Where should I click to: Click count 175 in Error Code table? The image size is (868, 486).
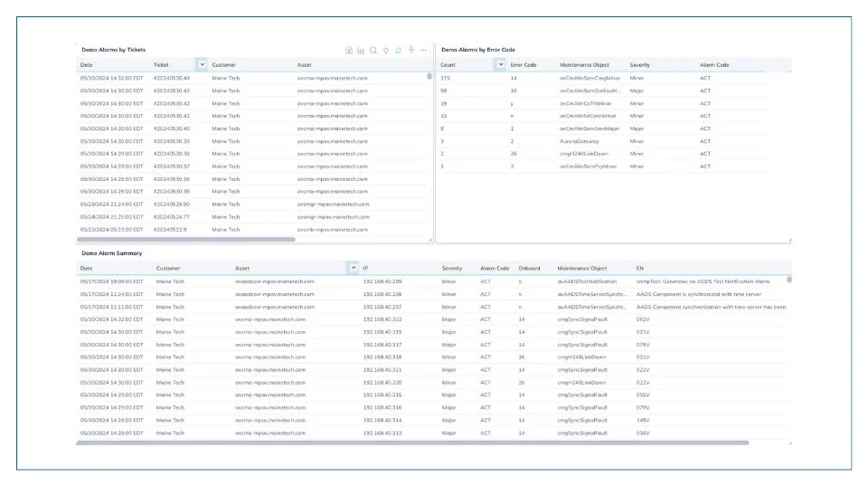click(446, 78)
